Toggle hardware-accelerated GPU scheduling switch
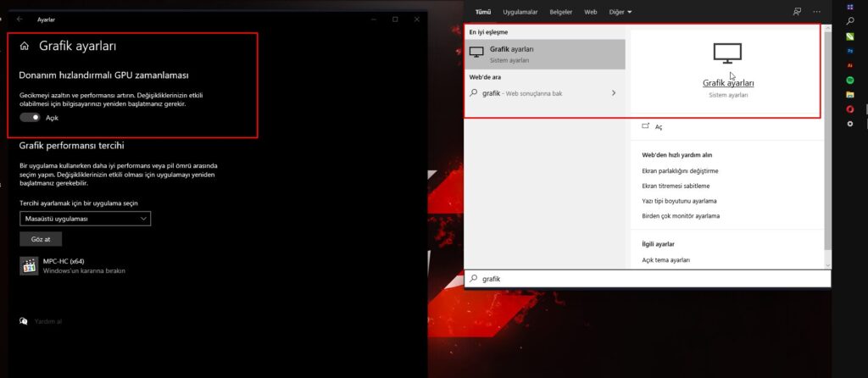Image resolution: width=868 pixels, height=378 pixels. (30, 118)
